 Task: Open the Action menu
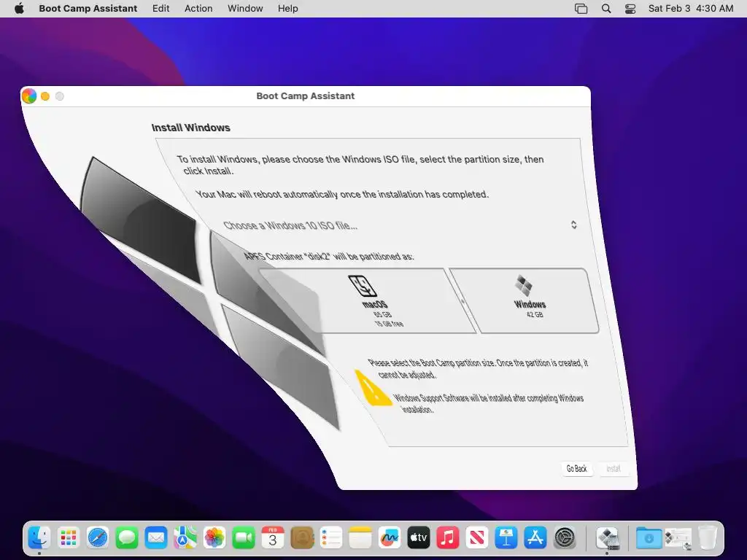[x=198, y=9]
